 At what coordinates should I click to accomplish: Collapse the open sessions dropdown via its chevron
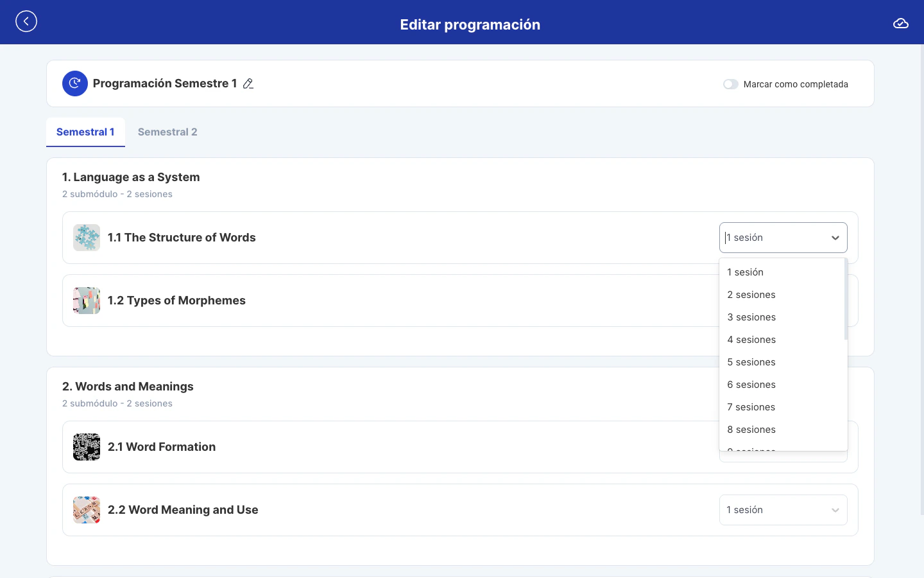(x=835, y=238)
